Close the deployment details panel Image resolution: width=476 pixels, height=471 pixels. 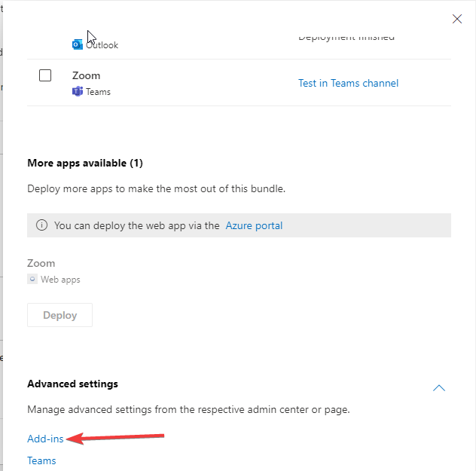pyautogui.click(x=456, y=19)
